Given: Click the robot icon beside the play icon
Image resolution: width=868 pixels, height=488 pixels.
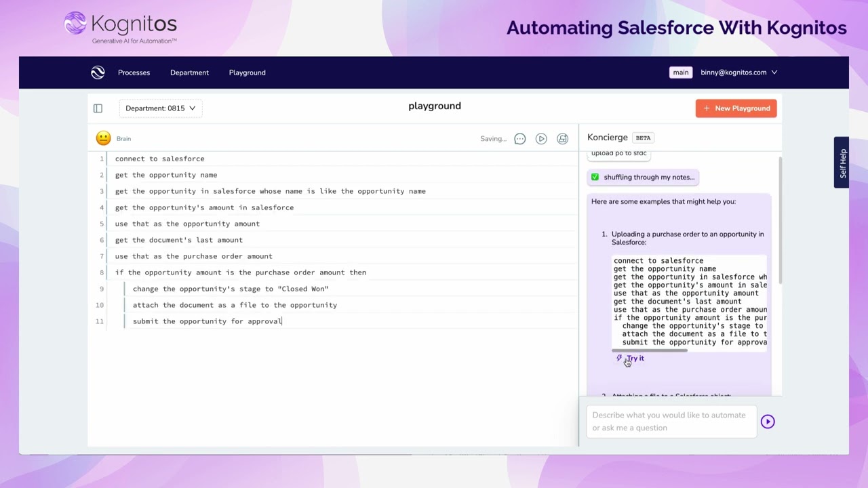Looking at the screenshot, I should click(x=562, y=138).
